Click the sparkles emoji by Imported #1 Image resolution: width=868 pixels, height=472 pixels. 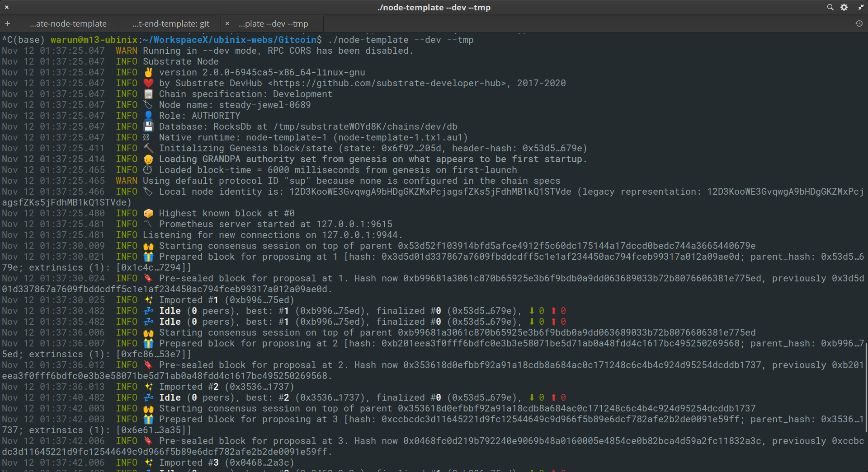pyautogui.click(x=148, y=300)
